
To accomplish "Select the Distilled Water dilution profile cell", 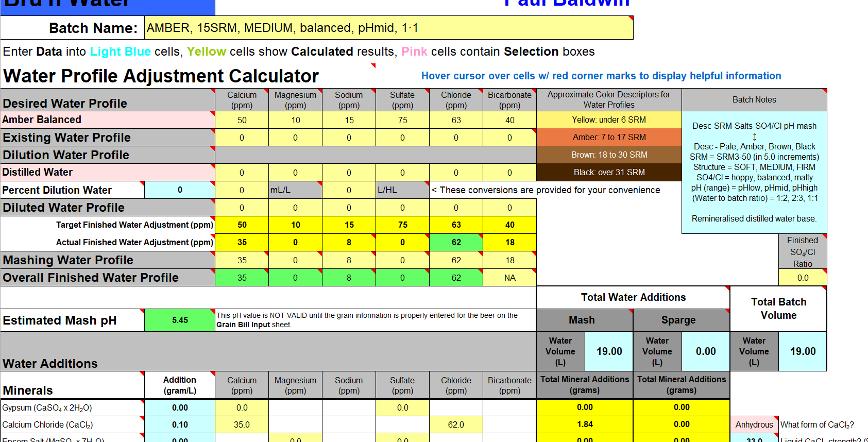I will coord(108,173).
